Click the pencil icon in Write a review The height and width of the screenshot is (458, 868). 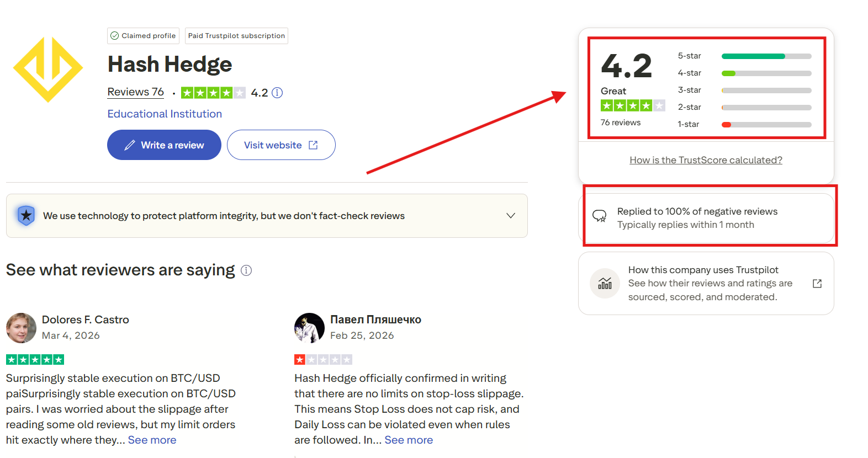coord(130,145)
